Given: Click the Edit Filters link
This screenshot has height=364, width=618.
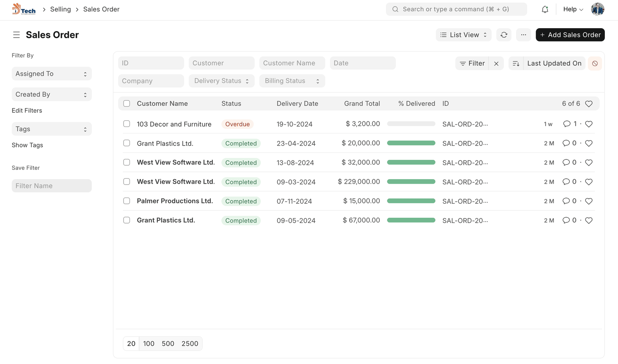Looking at the screenshot, I should click(x=27, y=110).
